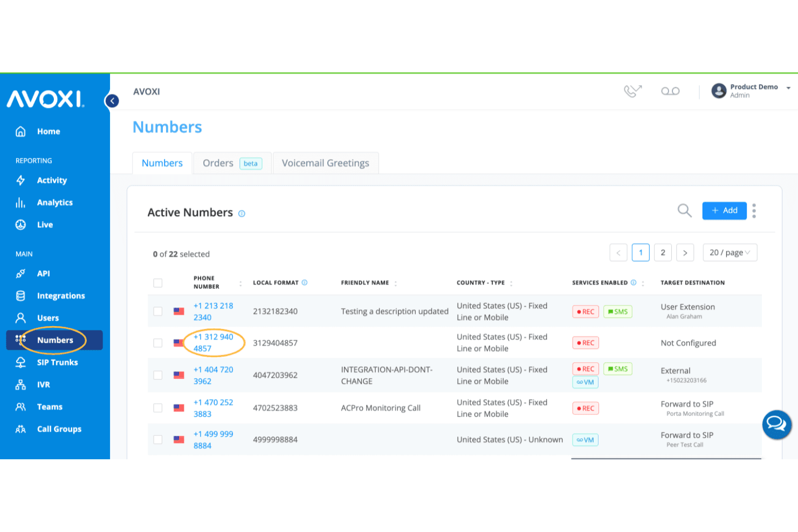Click the Local Format info icon
Viewport: 798px width, 532px height.
[x=305, y=282]
